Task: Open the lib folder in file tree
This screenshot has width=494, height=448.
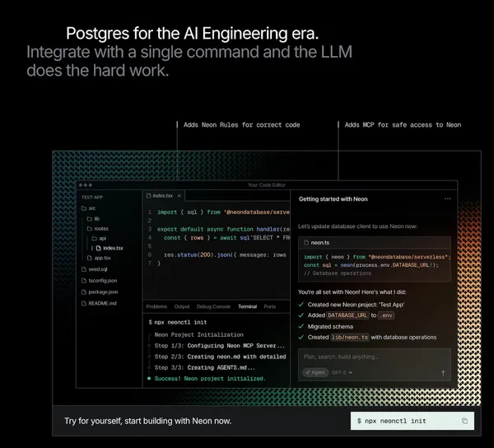Action: [93, 218]
